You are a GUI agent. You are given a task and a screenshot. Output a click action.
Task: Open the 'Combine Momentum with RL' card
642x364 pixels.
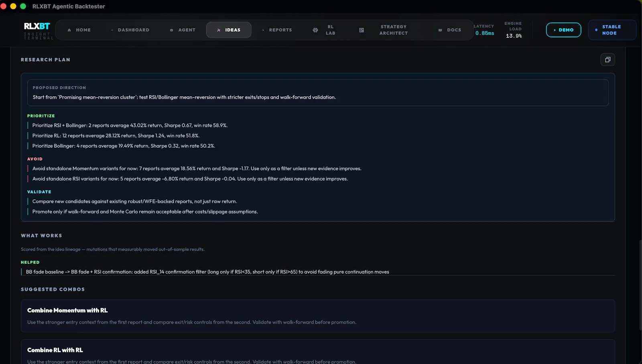(x=318, y=316)
